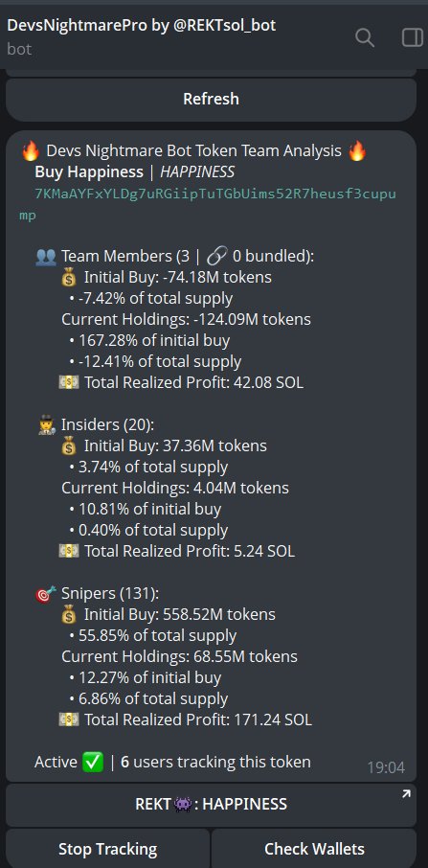Open the chat search magnifier icon
This screenshot has height=868, width=428.
(365, 37)
